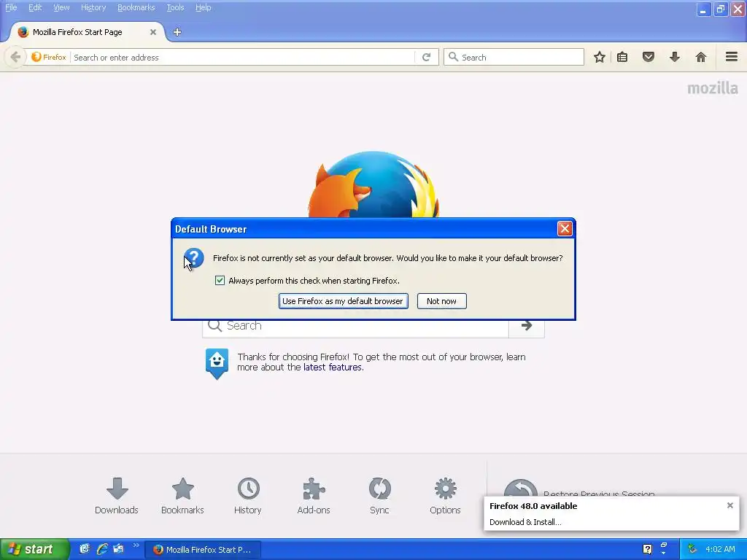The image size is (747, 560).
Task: Click the help tray icon in taskbar
Action: [x=648, y=549]
